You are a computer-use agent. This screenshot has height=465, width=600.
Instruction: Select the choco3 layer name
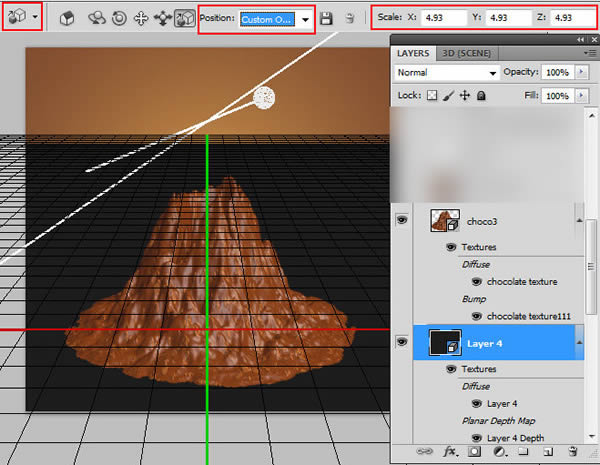pyautogui.click(x=482, y=222)
